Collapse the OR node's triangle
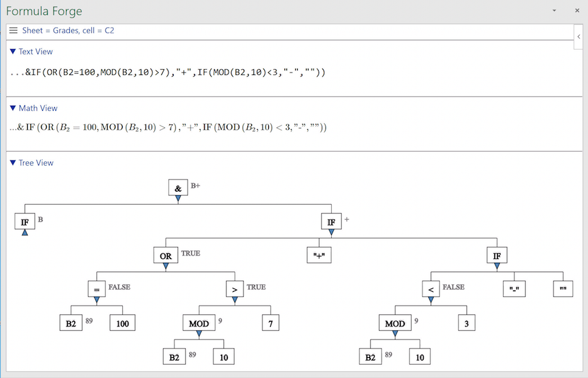Image resolution: width=588 pixels, height=378 pixels. [166, 266]
